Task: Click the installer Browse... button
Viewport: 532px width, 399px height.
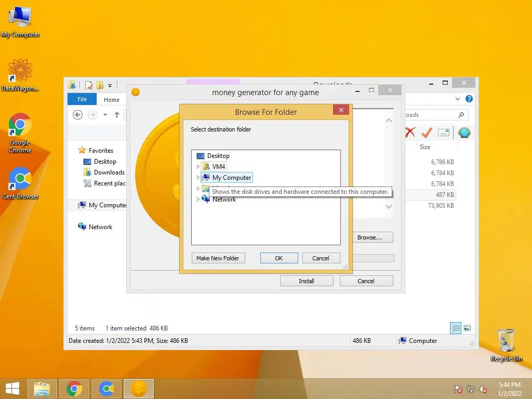Action: (x=372, y=237)
